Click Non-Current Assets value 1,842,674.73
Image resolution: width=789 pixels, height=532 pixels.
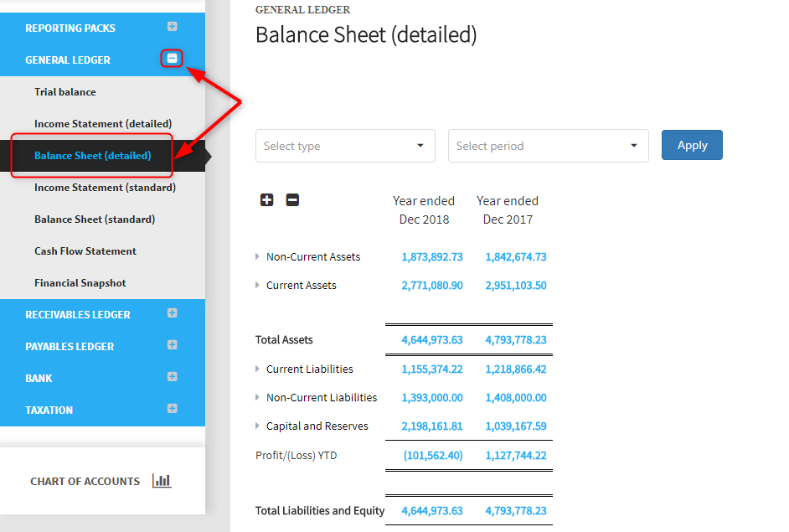[x=516, y=257]
